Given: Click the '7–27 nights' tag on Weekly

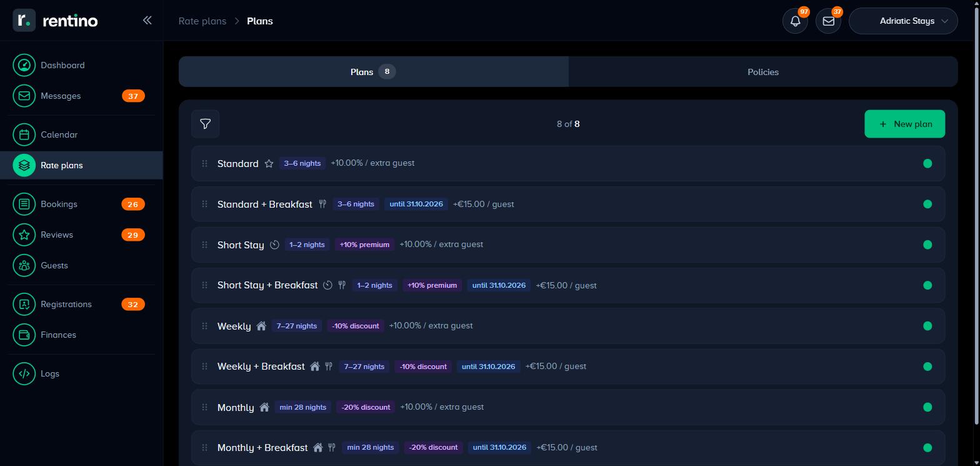Looking at the screenshot, I should (x=296, y=326).
